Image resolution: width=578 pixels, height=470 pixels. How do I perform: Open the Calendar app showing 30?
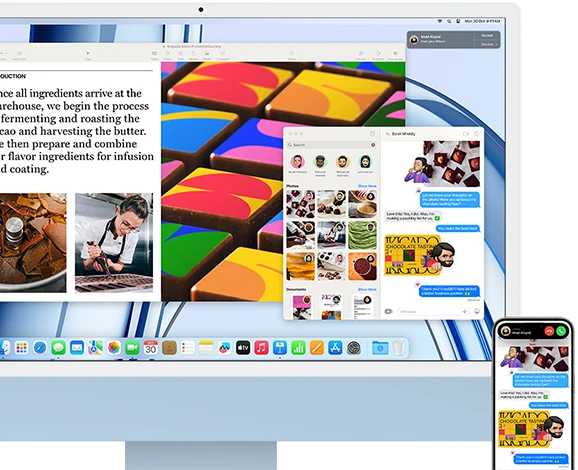tap(150, 348)
